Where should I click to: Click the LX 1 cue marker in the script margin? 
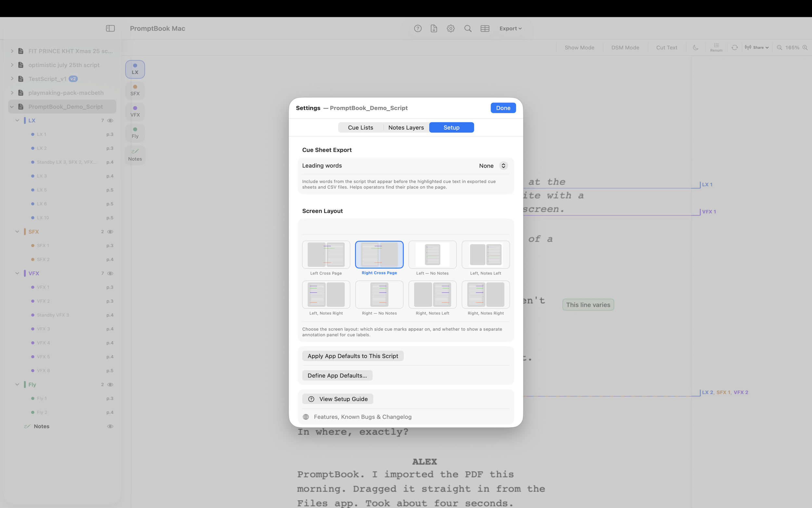point(706,185)
